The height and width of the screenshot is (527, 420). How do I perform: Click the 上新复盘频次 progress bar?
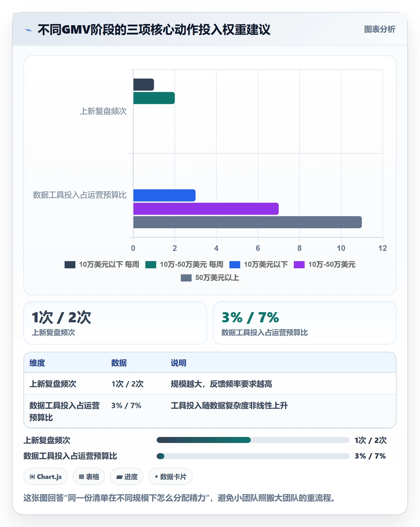(x=253, y=440)
